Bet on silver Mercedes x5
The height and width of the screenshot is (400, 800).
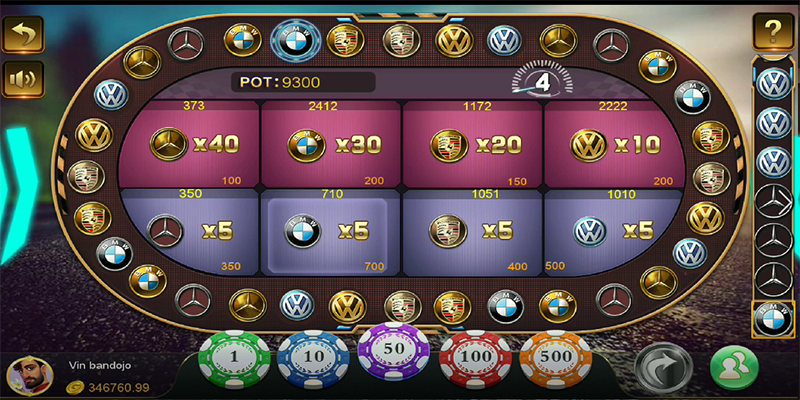click(190, 232)
